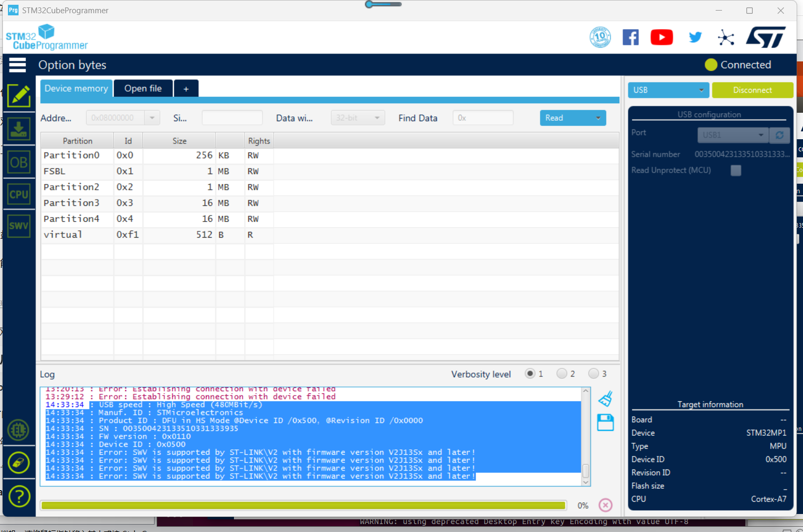Click the Partition column header
The width and height of the screenshot is (803, 532).
pos(77,141)
